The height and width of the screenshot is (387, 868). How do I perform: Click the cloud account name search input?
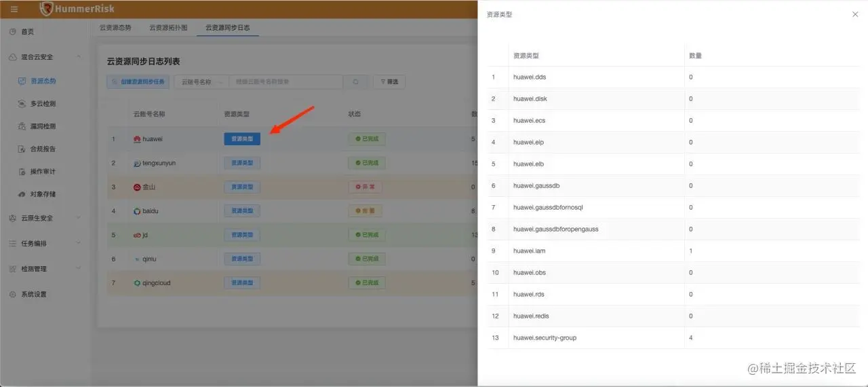286,81
